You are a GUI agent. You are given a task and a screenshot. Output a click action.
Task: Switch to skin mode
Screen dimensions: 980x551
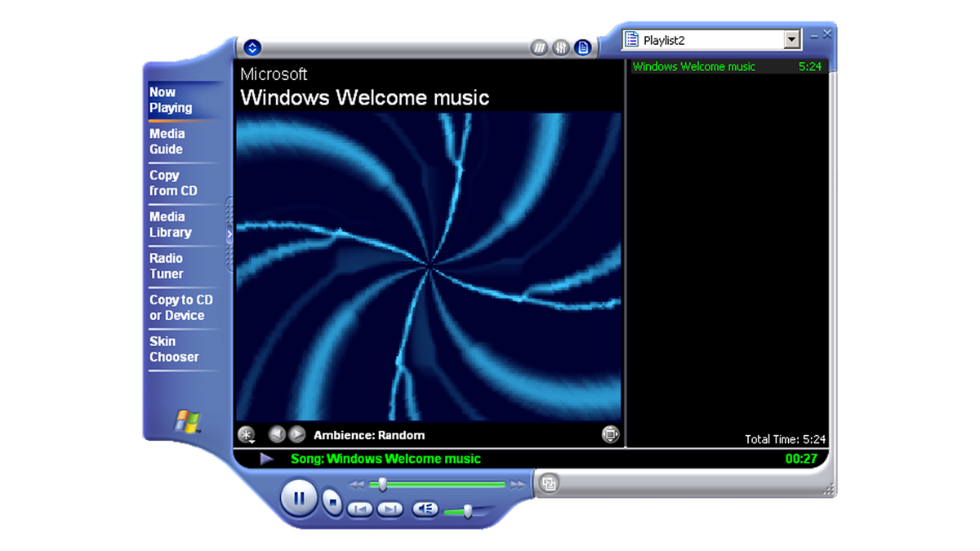[550, 483]
